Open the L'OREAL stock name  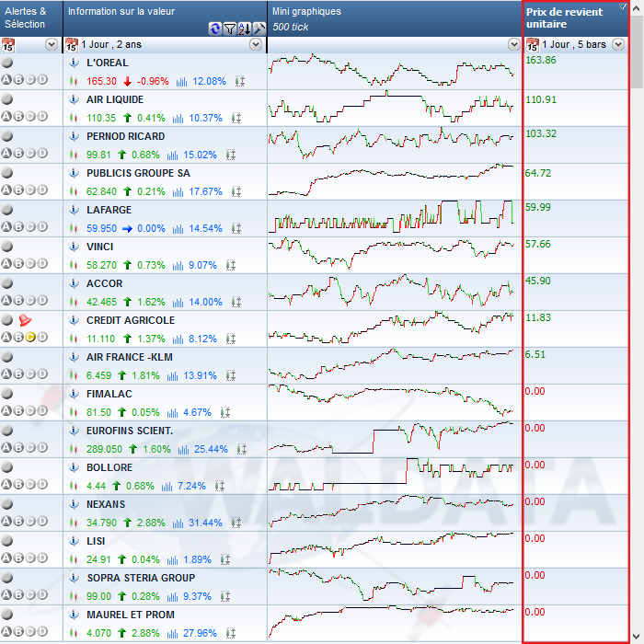point(108,63)
